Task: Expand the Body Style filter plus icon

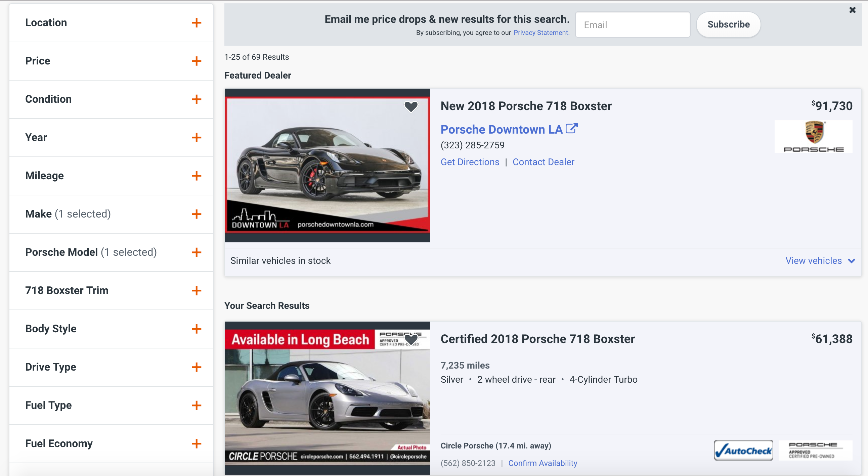Action: (197, 329)
